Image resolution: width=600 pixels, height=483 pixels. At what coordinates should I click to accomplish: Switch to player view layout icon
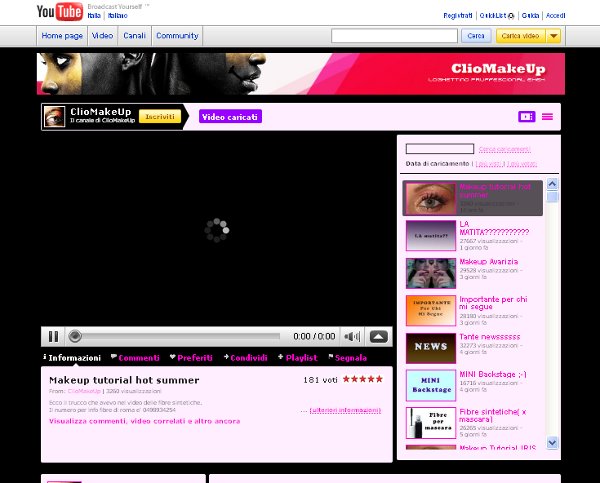(x=526, y=117)
